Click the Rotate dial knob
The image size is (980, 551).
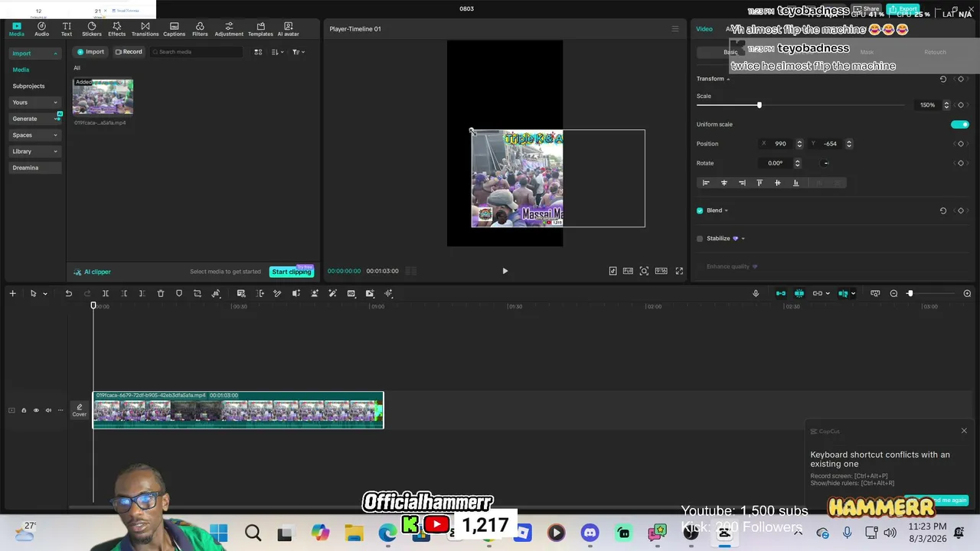825,163
